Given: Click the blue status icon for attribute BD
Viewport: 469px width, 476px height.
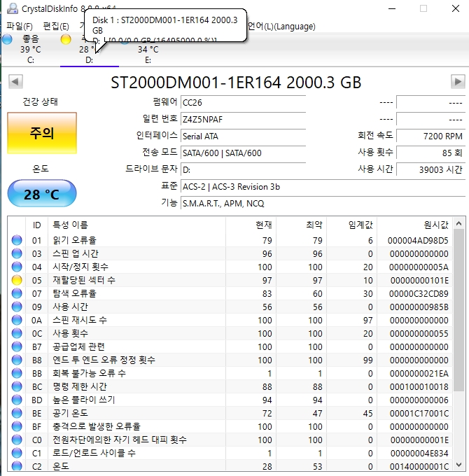Looking at the screenshot, I should [17, 400].
